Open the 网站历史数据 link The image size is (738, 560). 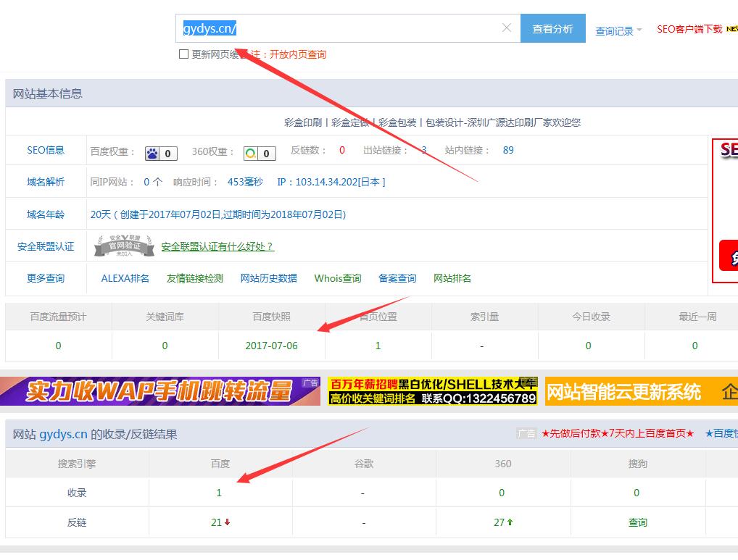tap(269, 278)
